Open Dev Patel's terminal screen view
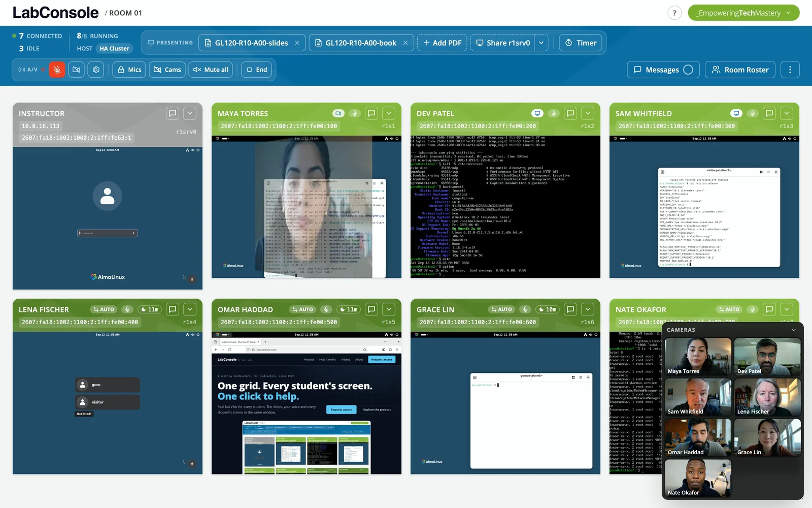This screenshot has width=812, height=508. (505, 206)
